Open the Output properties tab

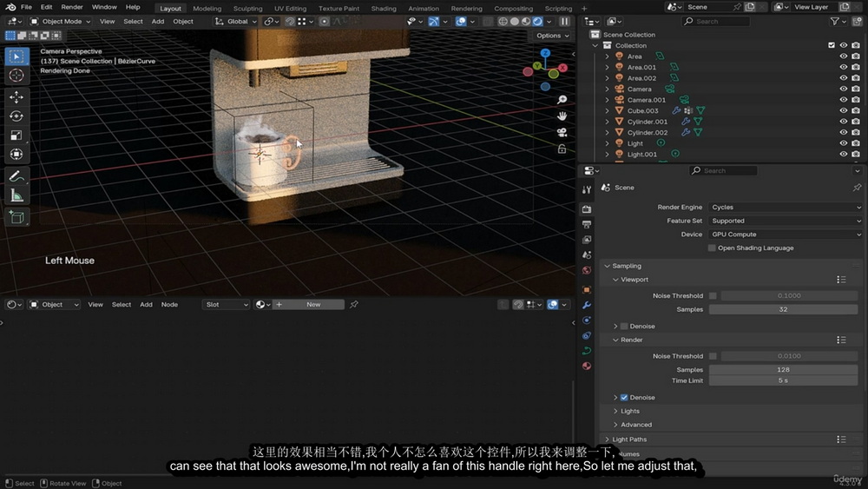tap(587, 224)
